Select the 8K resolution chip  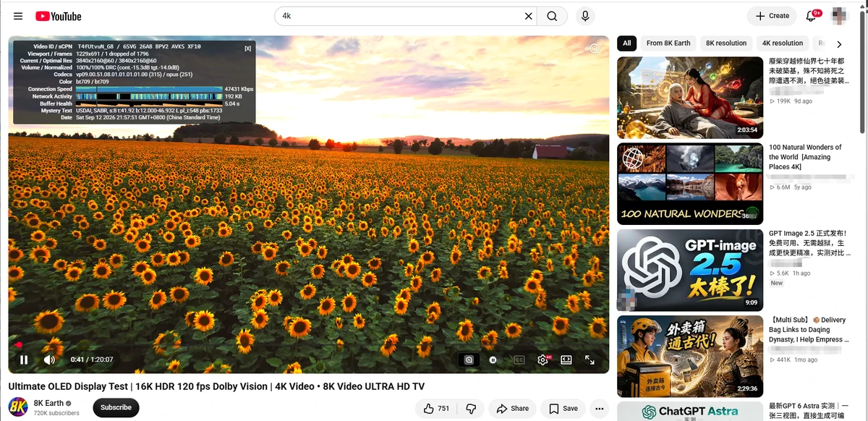point(726,43)
